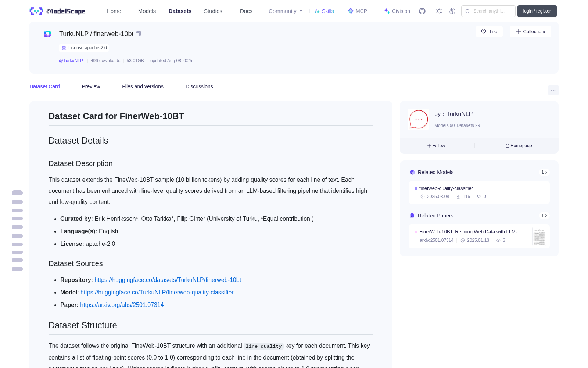The width and height of the screenshot is (588, 368).
Task: Click 'updated Aug 08,2025' text
Action: (171, 61)
